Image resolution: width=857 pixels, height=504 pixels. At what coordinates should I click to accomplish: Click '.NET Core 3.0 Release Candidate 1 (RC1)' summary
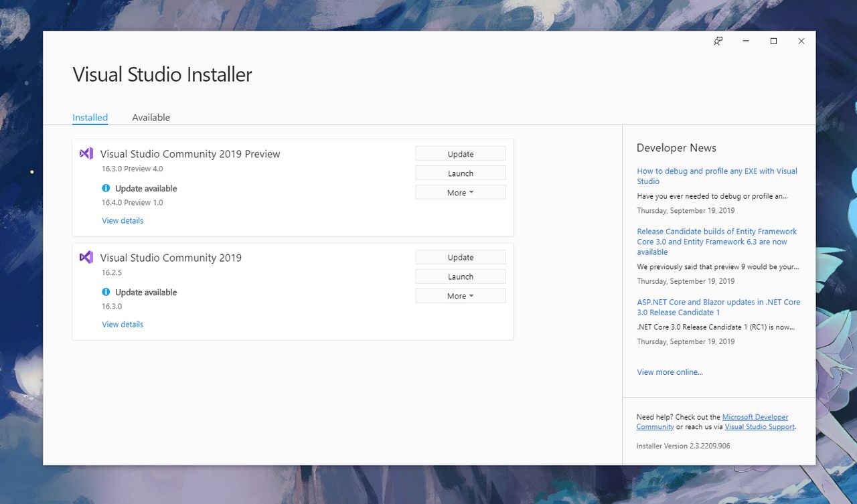point(717,327)
